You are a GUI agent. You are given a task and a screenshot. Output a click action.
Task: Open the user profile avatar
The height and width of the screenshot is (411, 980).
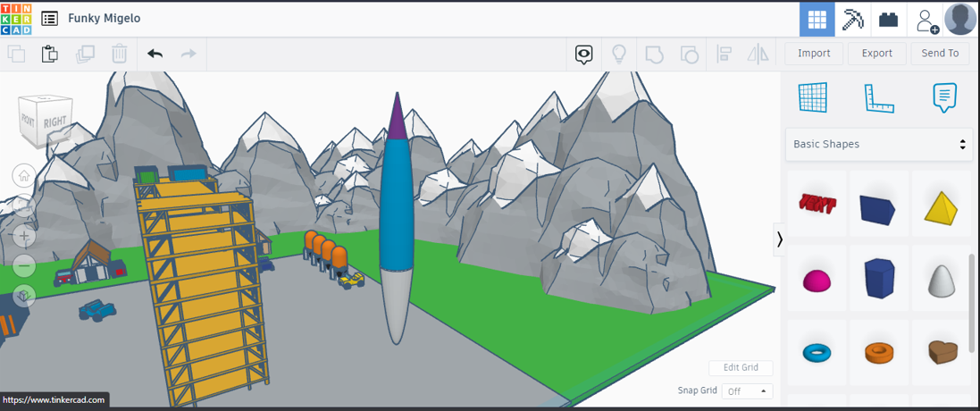click(x=961, y=20)
